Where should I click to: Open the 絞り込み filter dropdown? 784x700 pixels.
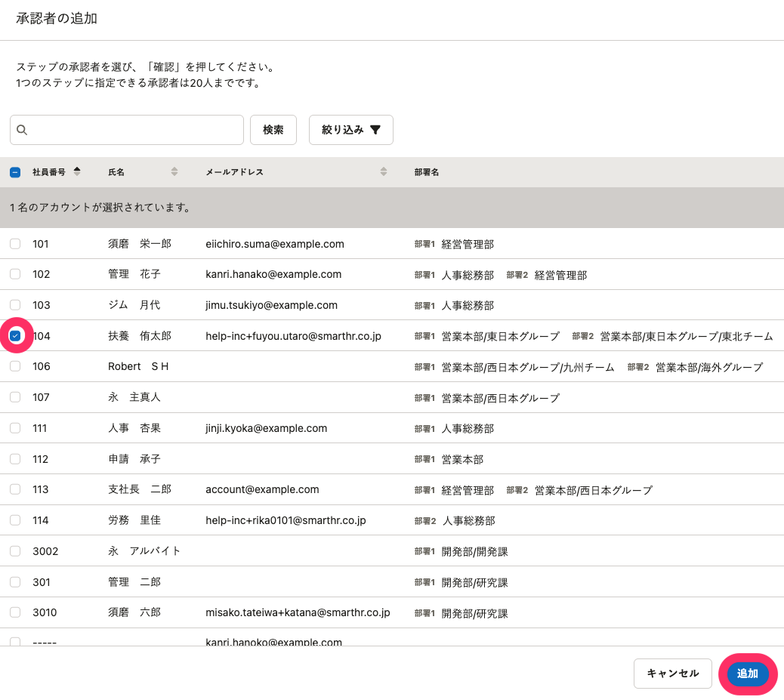point(351,130)
